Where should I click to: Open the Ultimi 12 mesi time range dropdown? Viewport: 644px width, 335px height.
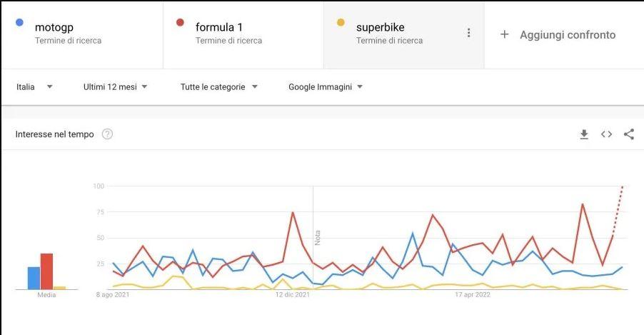coord(116,86)
